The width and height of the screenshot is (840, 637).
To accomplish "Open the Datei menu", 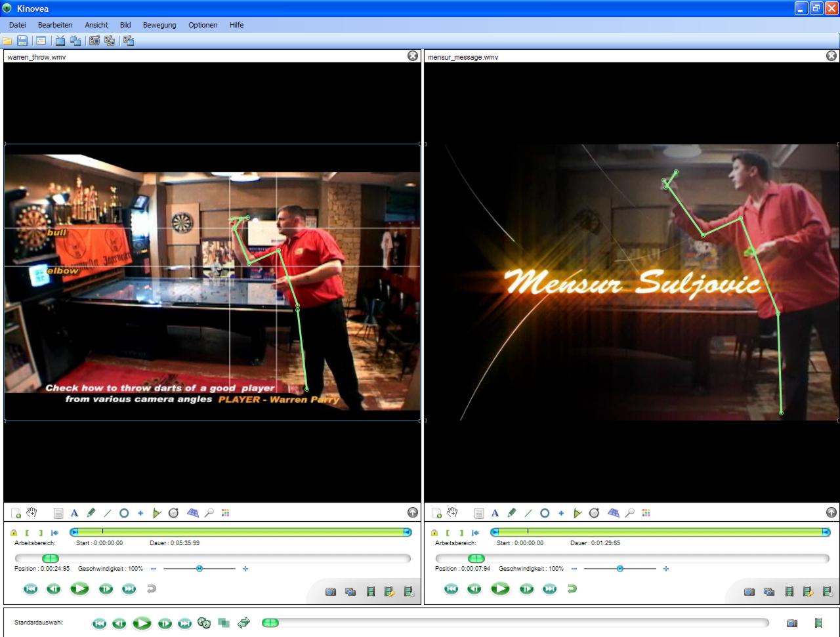I will point(18,25).
